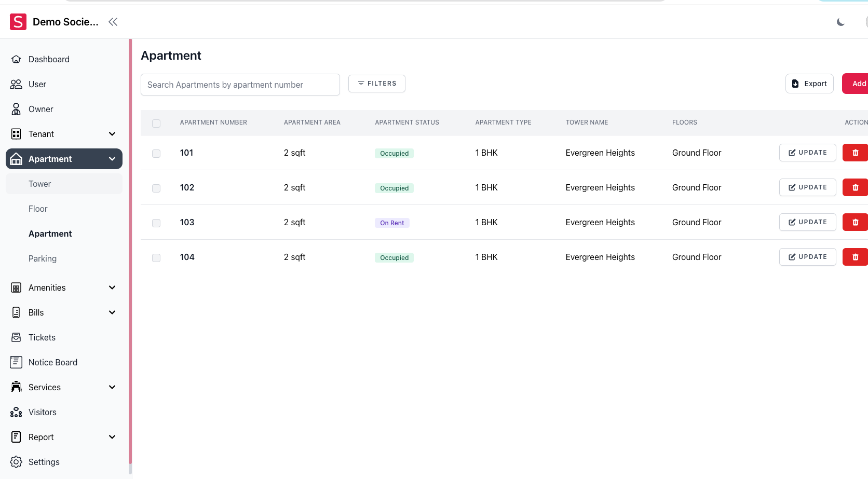Delete apartment 103 using trash icon
The image size is (868, 479).
[x=855, y=222]
